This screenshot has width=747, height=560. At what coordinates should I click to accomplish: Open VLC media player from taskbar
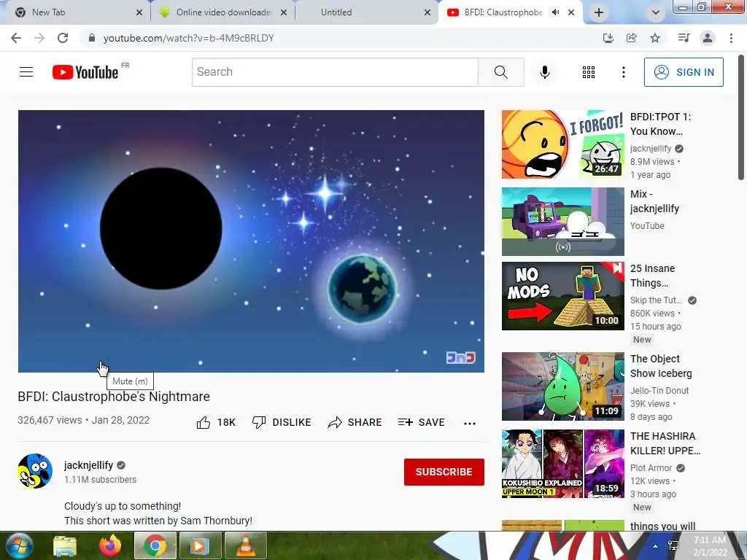coord(245,545)
